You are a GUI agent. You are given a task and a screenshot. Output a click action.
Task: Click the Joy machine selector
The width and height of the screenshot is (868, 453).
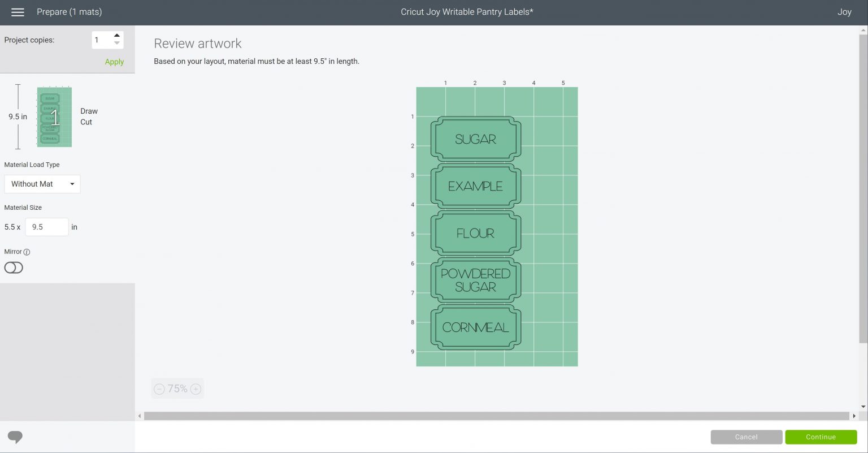pyautogui.click(x=844, y=12)
